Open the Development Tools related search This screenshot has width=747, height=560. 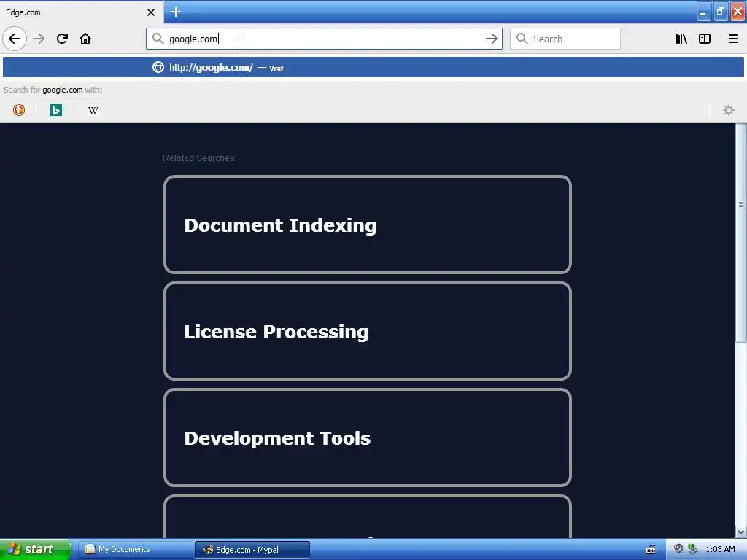pyautogui.click(x=368, y=437)
